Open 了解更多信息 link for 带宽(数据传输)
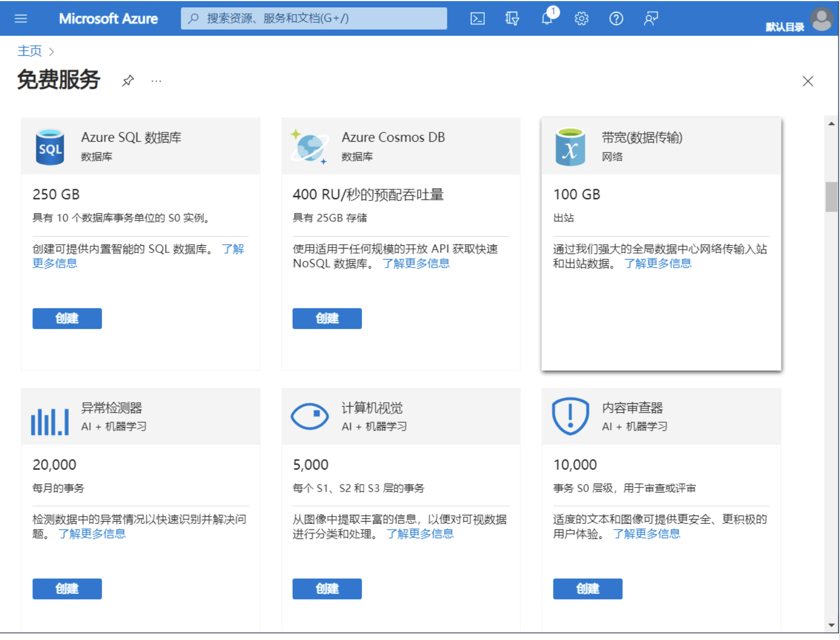The height and width of the screenshot is (640, 840). tap(657, 264)
